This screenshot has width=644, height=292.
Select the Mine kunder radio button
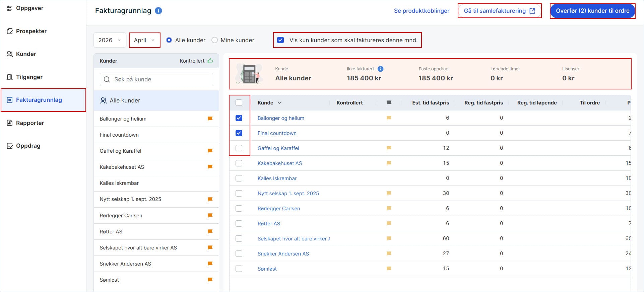point(214,40)
